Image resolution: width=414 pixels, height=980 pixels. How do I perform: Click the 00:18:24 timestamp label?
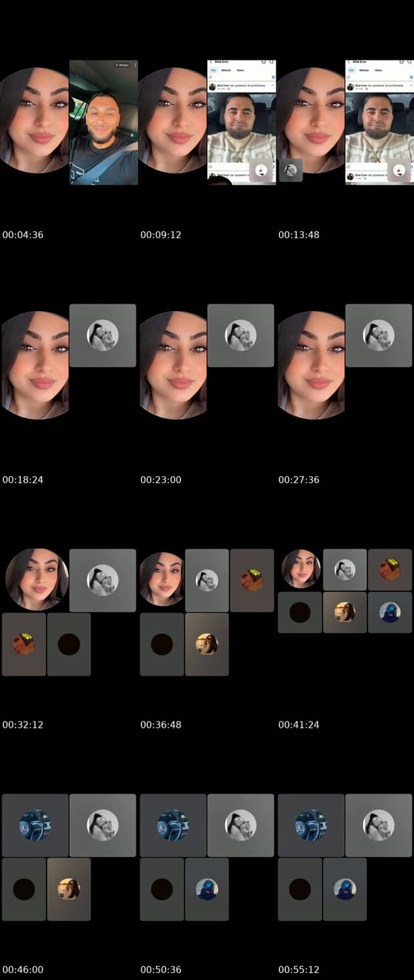[x=23, y=480]
